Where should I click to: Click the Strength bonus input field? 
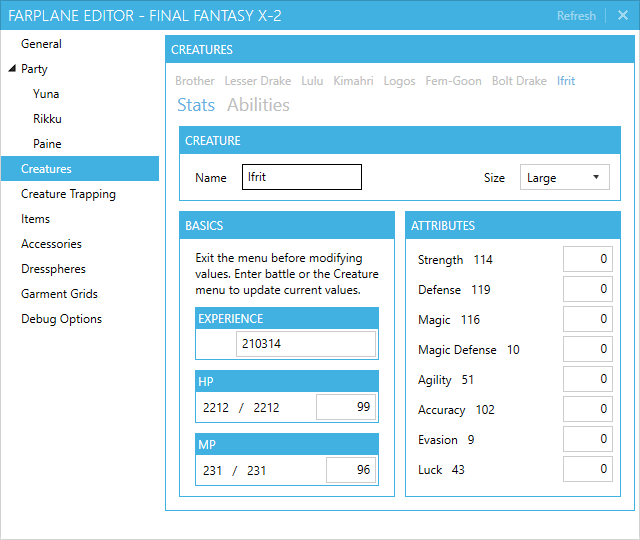[588, 259]
